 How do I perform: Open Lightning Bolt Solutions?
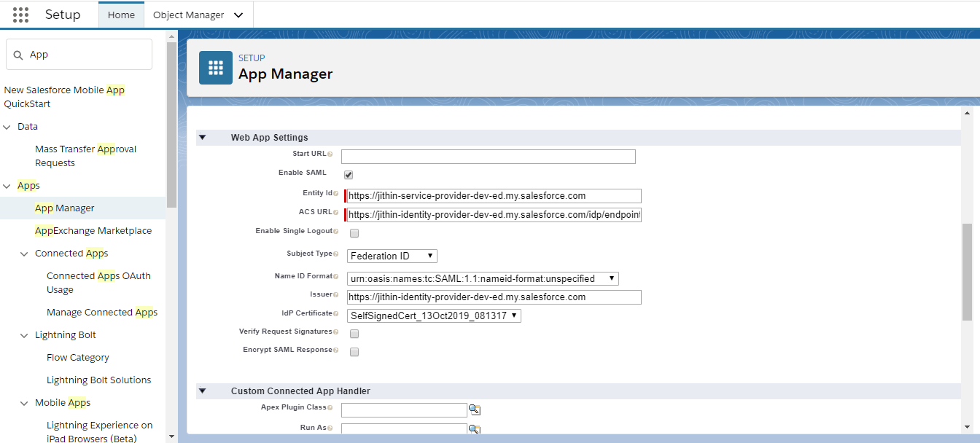click(99, 380)
